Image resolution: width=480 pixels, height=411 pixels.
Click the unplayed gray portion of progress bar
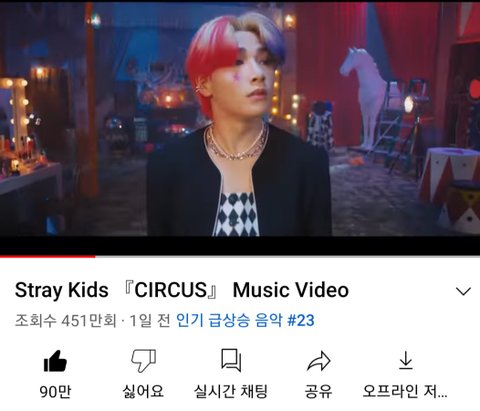coord(288,256)
